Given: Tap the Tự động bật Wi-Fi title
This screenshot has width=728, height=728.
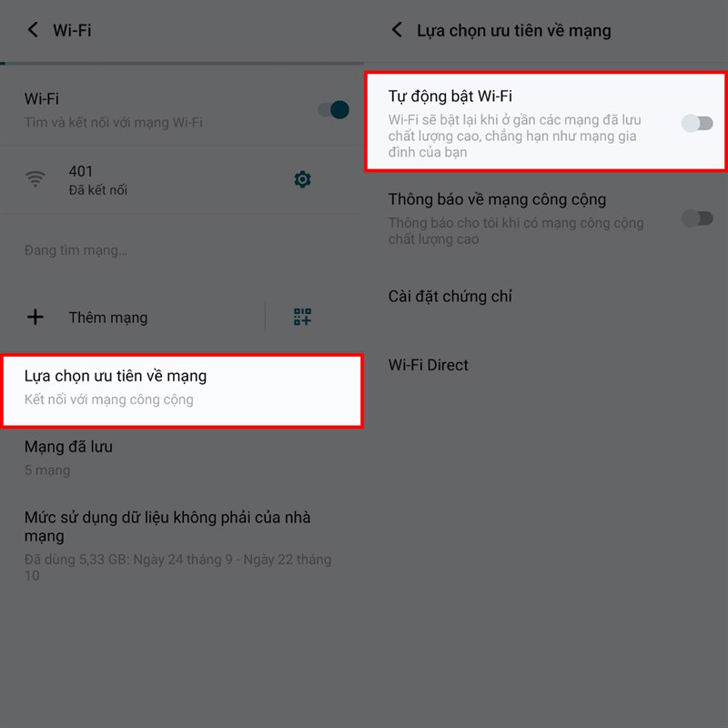Looking at the screenshot, I should point(450,96).
